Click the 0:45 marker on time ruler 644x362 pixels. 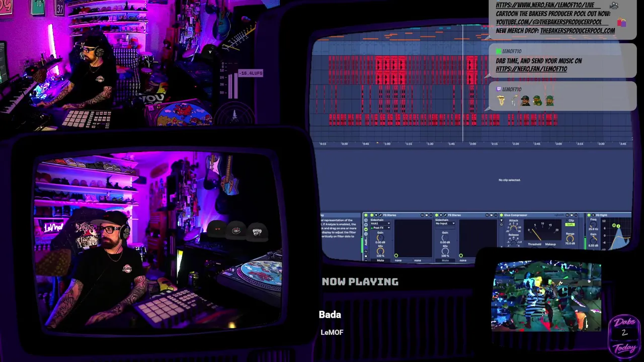coord(366,144)
